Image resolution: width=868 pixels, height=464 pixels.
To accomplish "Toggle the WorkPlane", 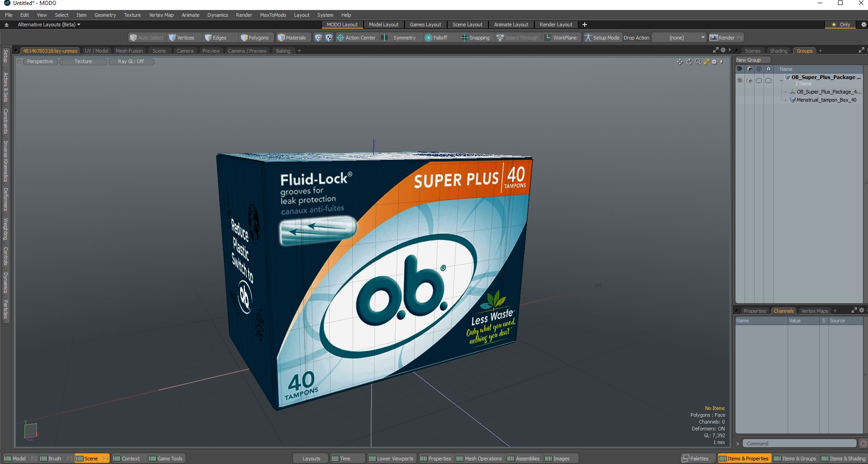I will pos(561,38).
